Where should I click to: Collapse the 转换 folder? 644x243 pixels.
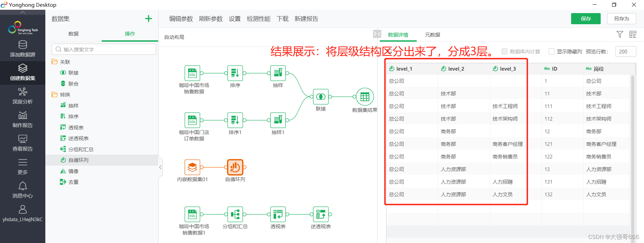pyautogui.click(x=54, y=94)
